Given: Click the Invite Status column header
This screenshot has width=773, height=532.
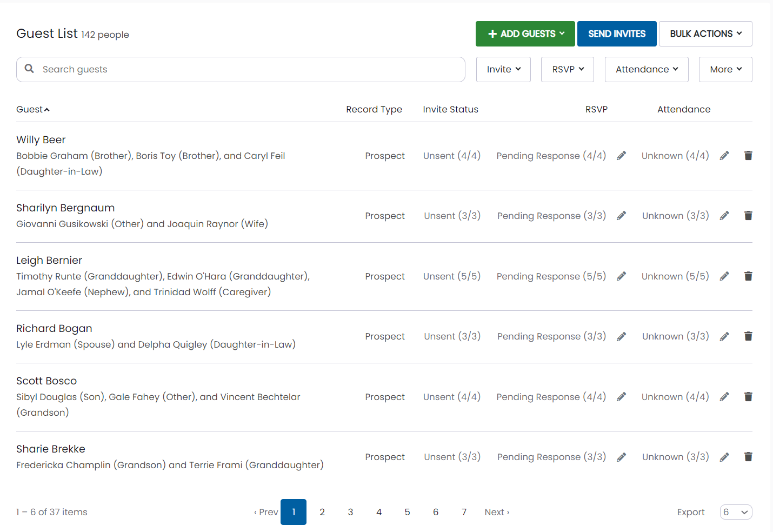Looking at the screenshot, I should 450,109.
